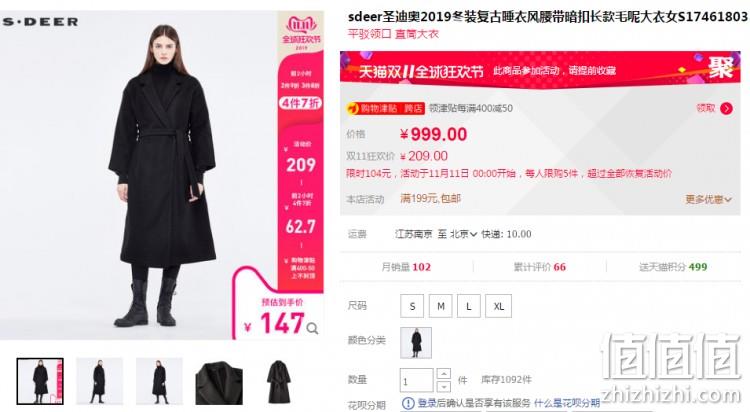
Task: View the flat-lay coat collar thumbnail
Action: pos(219,381)
